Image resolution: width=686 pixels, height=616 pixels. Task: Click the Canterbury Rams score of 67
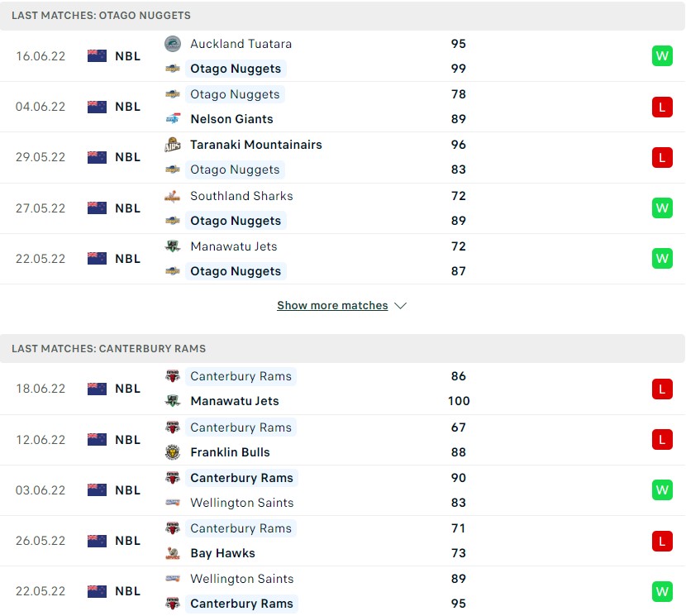tap(459, 427)
